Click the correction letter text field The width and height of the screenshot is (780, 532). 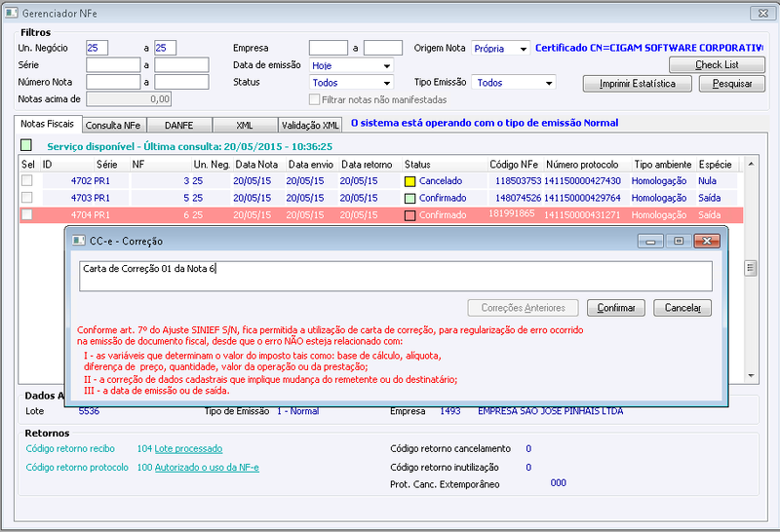396,276
